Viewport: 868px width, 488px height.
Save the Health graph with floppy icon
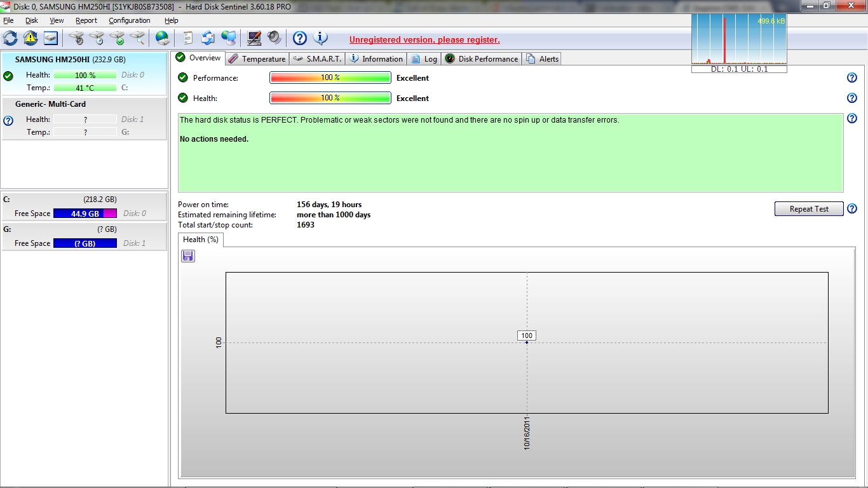click(x=188, y=256)
